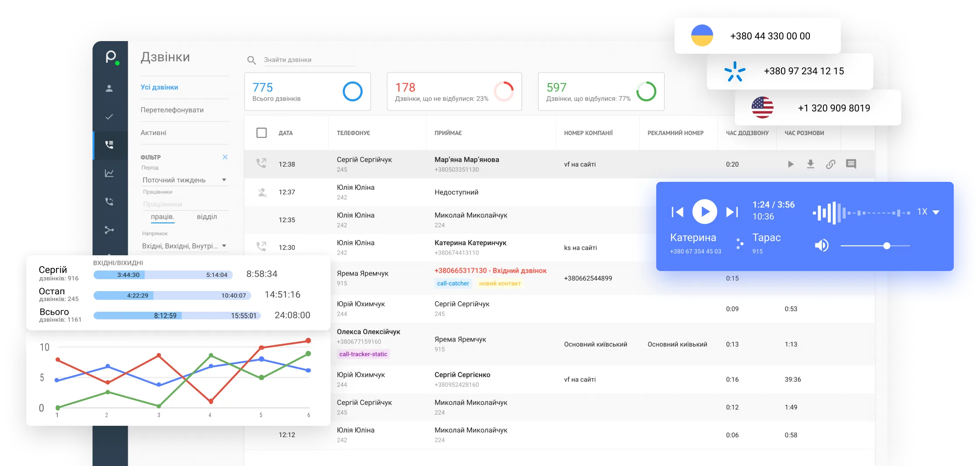Open the '+380 44 330 00 00' number card
Screen dimensions: 980x466
pos(758,36)
